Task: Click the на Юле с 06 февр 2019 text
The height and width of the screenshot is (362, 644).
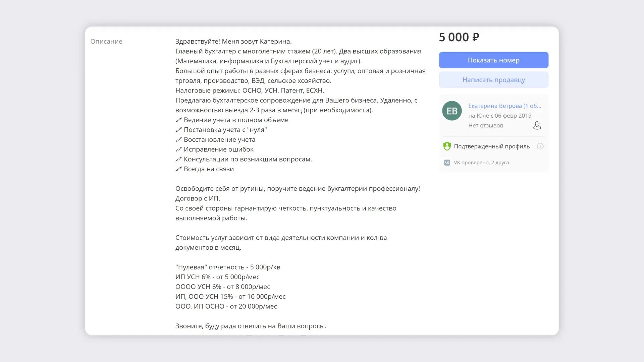Action: point(500,116)
